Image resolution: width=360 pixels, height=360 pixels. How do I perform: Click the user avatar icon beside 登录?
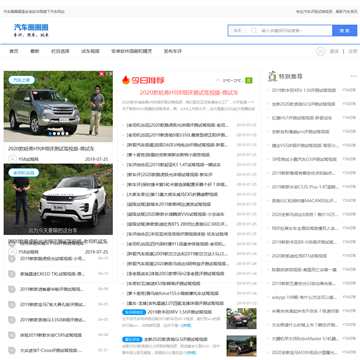click(321, 51)
